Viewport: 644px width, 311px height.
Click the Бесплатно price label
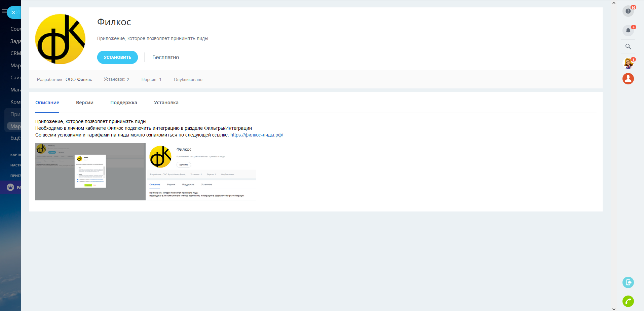pyautogui.click(x=165, y=57)
